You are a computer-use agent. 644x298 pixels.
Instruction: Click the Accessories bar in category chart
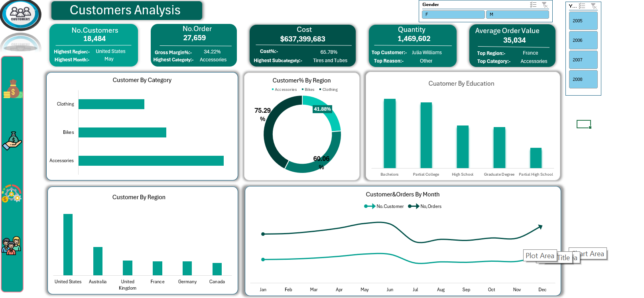pyautogui.click(x=151, y=161)
